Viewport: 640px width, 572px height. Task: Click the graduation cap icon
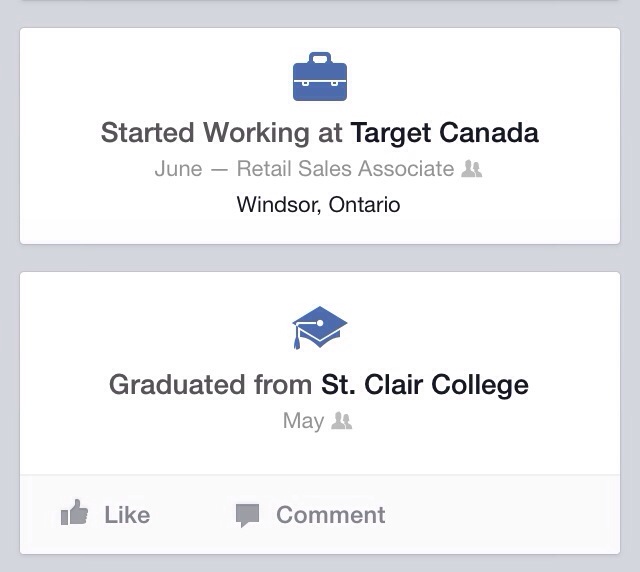pos(319,328)
